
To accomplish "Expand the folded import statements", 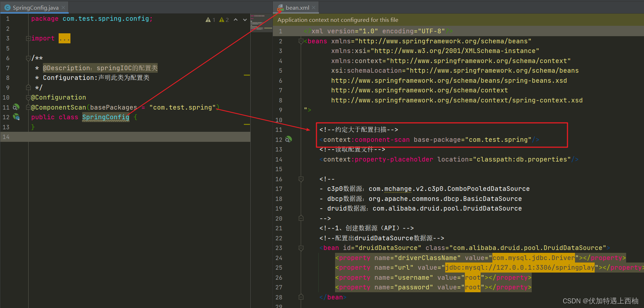I will pos(28,38).
